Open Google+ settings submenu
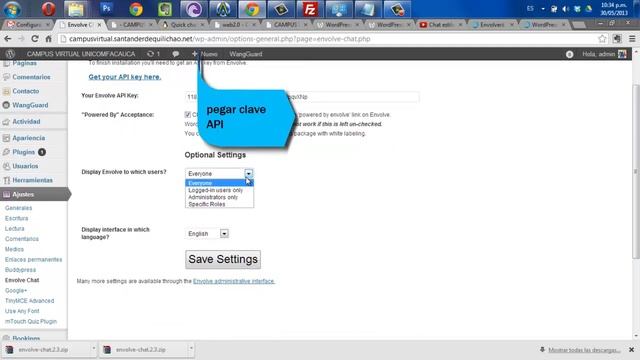Screen dimensions: 640x360 tap(16, 291)
